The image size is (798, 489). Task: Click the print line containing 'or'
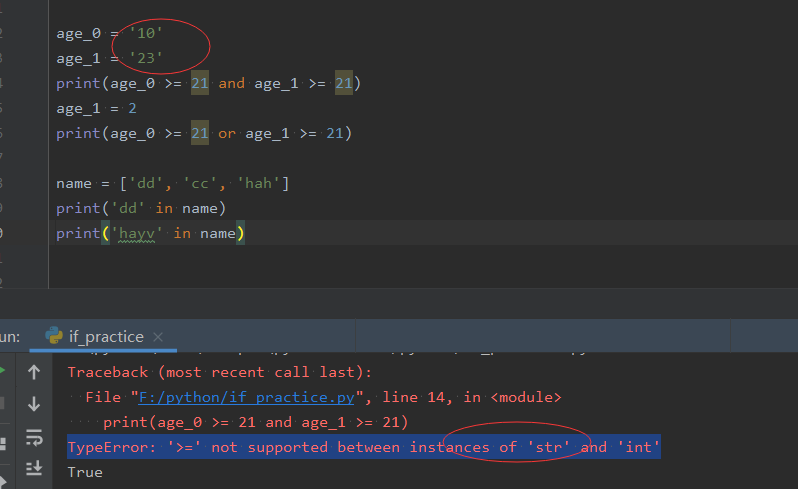(204, 133)
